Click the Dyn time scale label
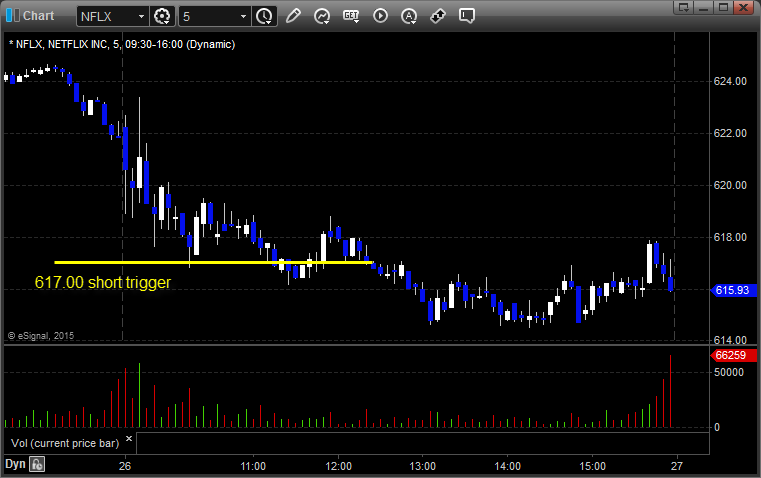This screenshot has width=761, height=478. click(15, 464)
